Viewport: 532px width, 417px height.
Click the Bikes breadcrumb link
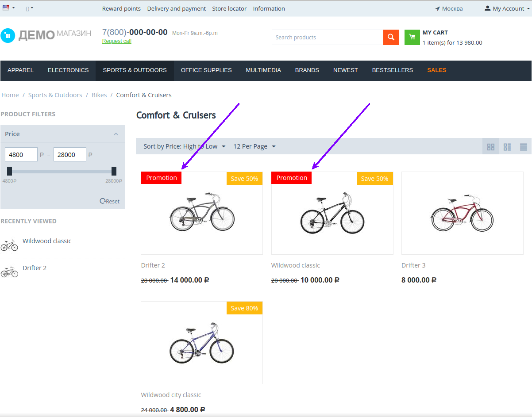[x=99, y=95]
